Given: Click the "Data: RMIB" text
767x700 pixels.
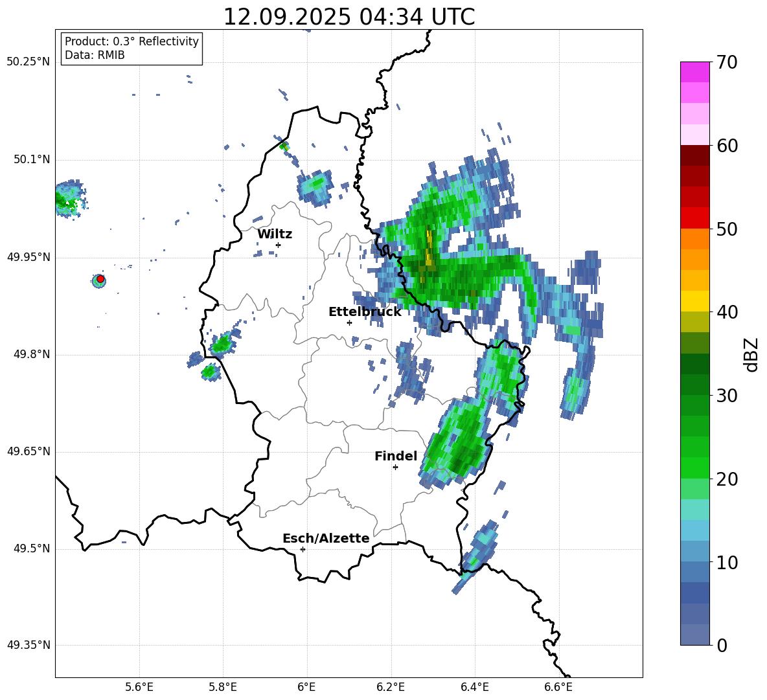Looking at the screenshot, I should tap(95, 55).
